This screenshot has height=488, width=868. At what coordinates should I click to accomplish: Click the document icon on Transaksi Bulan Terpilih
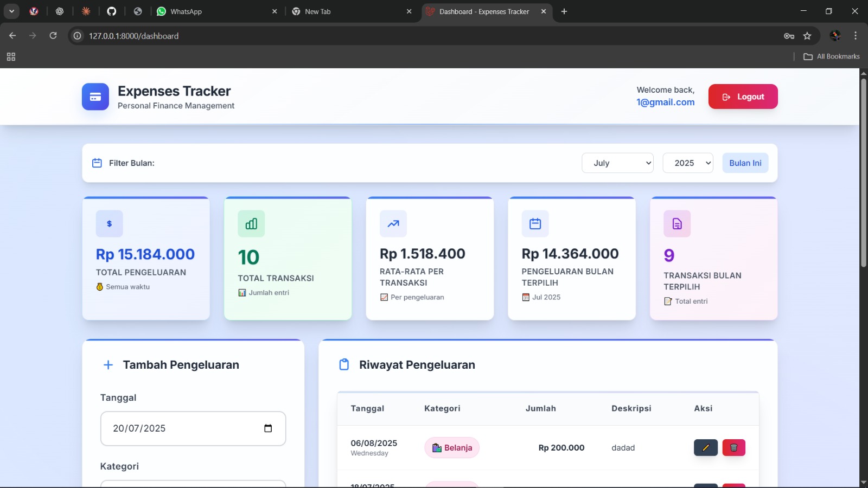point(676,223)
